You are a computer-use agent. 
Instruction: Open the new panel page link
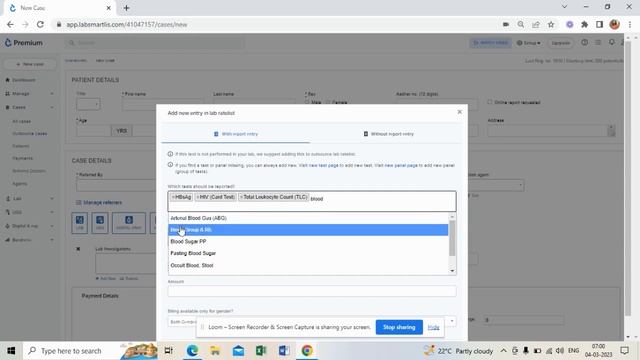point(401,166)
